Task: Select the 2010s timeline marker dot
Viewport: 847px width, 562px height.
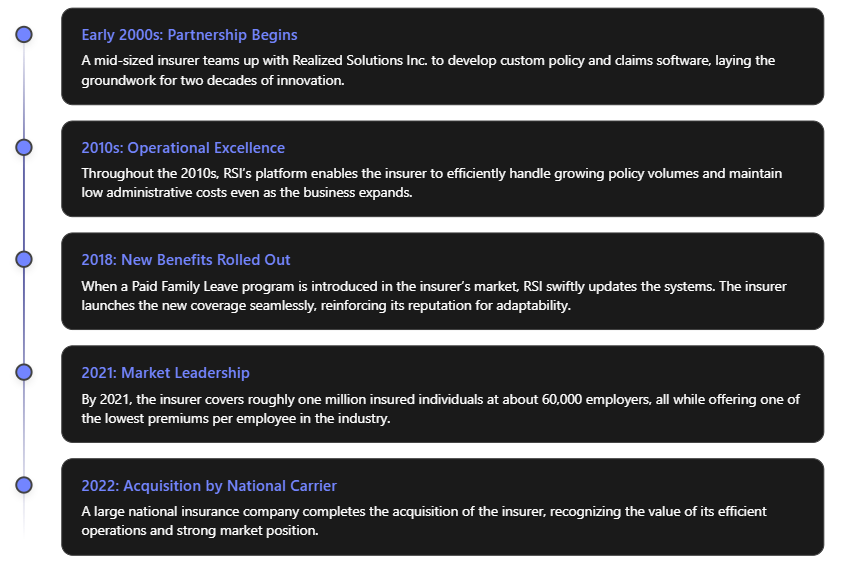Action: pyautogui.click(x=24, y=147)
